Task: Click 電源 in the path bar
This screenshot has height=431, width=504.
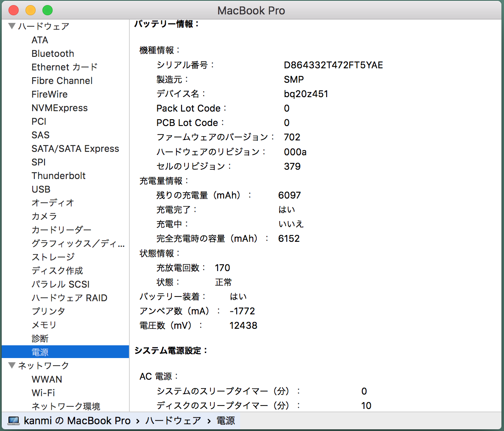Action: pos(226,420)
